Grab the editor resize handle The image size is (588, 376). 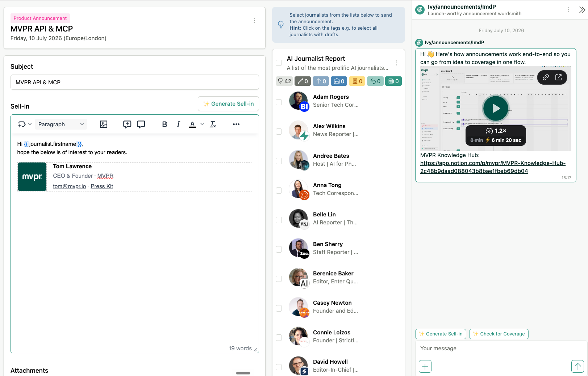point(255,350)
